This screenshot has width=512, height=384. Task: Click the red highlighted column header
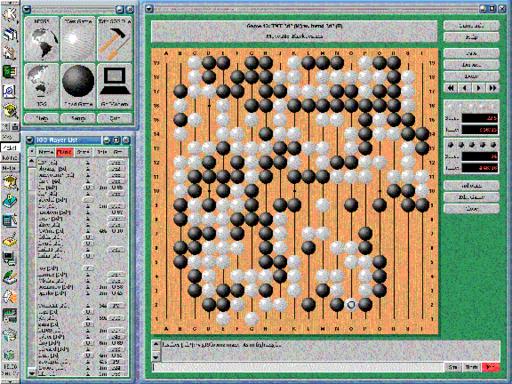point(65,152)
